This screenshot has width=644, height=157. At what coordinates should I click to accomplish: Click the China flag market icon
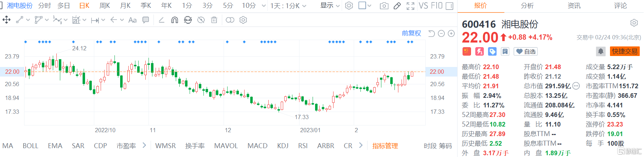(466, 51)
